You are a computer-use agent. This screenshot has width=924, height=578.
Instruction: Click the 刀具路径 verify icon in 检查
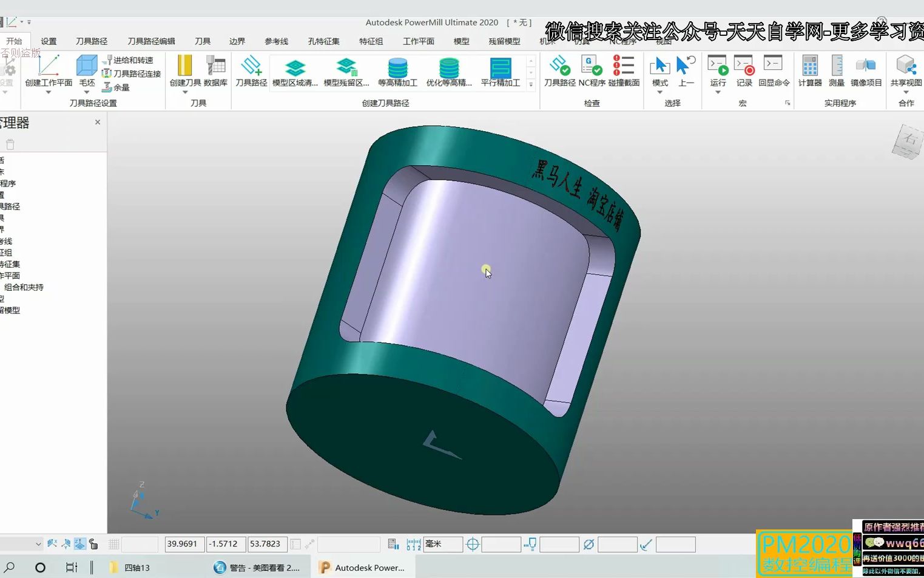pyautogui.click(x=559, y=66)
